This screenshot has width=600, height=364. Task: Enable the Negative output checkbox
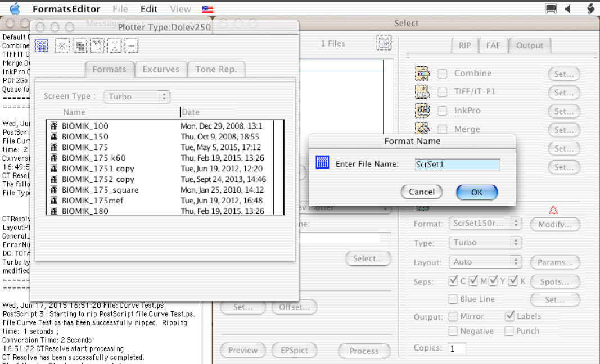click(x=453, y=331)
